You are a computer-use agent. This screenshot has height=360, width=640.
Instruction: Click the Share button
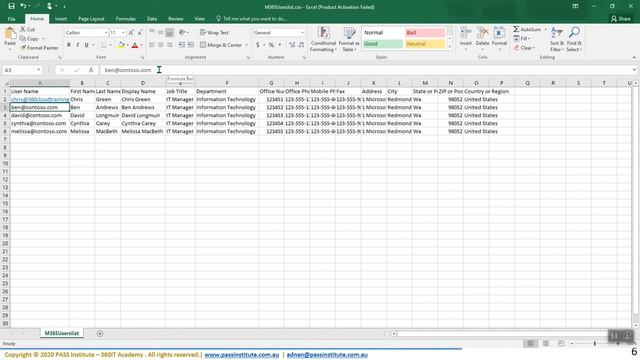621,19
